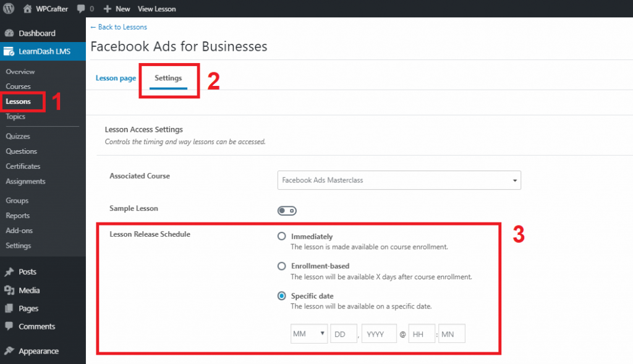Screen dimensions: 633x364
Task: Click the Posts pin icon
Action: [x=9, y=272]
